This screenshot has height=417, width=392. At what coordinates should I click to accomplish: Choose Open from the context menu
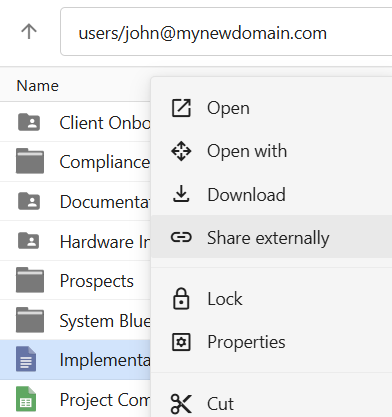pos(271,108)
